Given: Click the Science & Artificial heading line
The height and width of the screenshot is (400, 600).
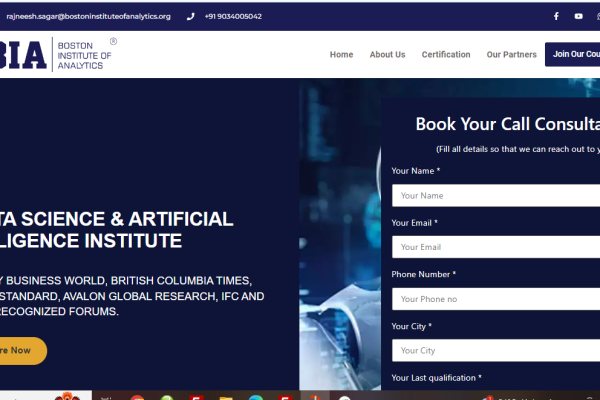Looking at the screenshot, I should click(x=116, y=219).
